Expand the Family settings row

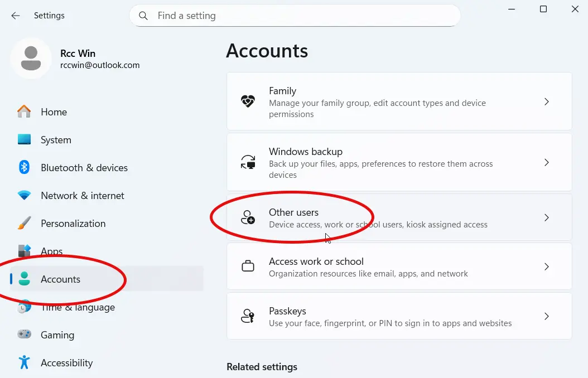click(x=399, y=101)
